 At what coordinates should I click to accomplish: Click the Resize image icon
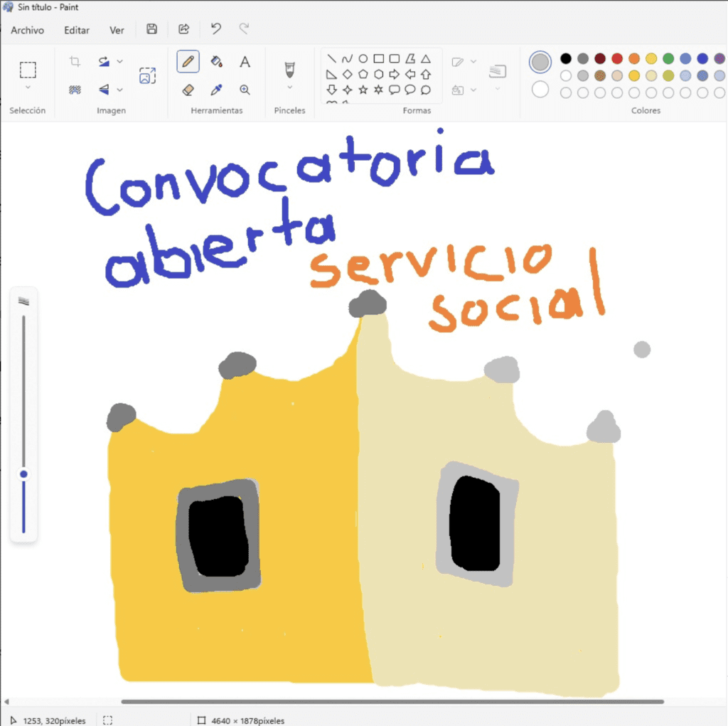tap(147, 75)
